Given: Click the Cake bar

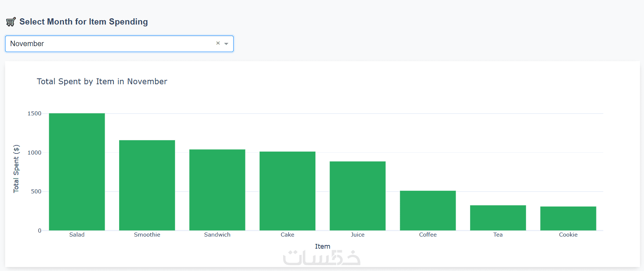Looking at the screenshot, I should tap(288, 191).
